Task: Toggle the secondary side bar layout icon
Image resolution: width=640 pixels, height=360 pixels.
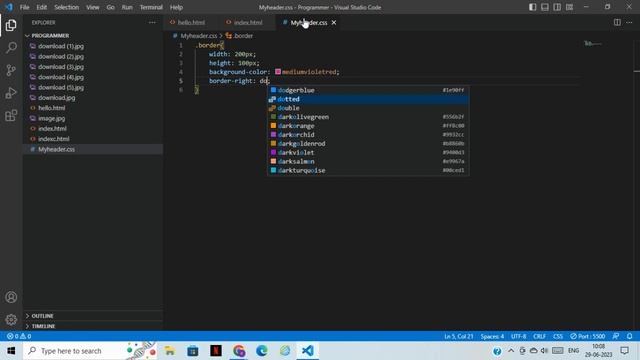Action: [557, 7]
